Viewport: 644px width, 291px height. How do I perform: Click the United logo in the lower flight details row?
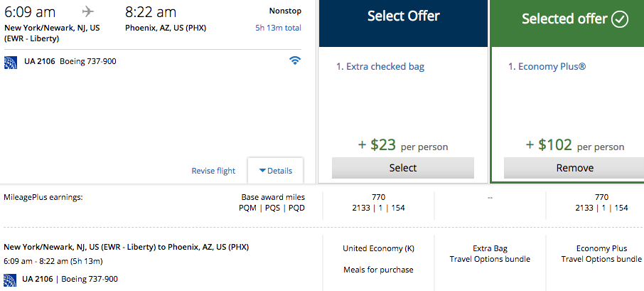[x=11, y=280]
